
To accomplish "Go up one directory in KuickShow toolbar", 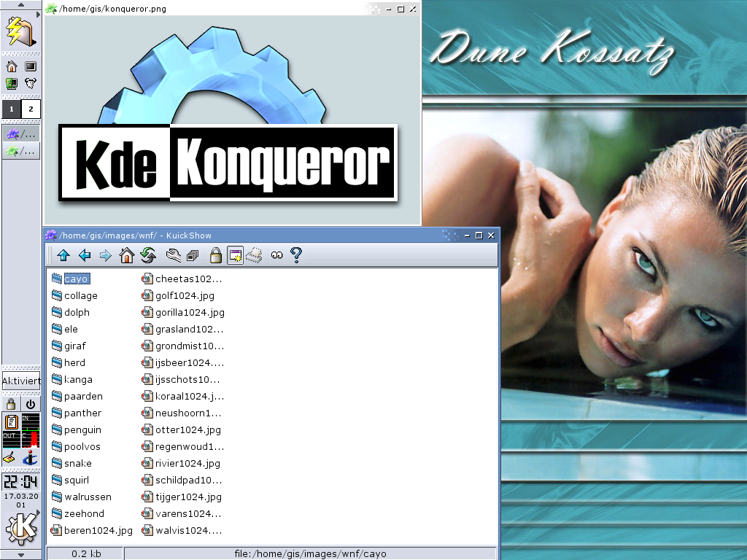I will click(x=63, y=256).
